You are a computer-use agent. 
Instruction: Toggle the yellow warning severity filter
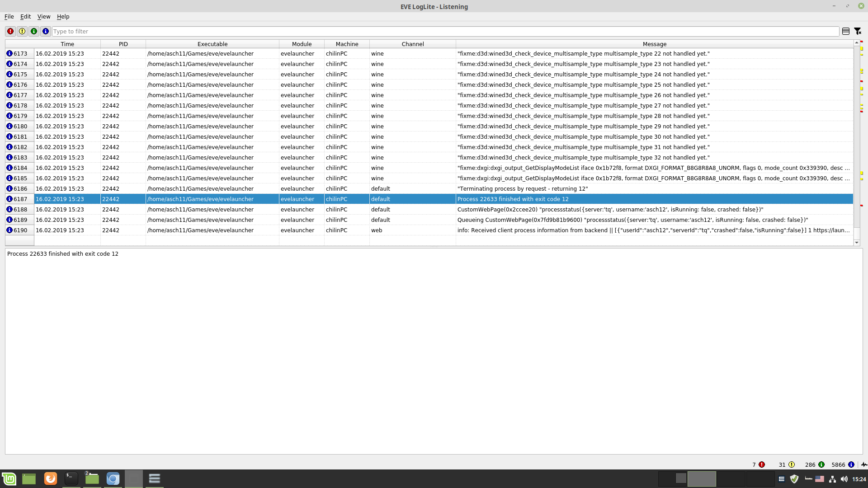point(22,31)
